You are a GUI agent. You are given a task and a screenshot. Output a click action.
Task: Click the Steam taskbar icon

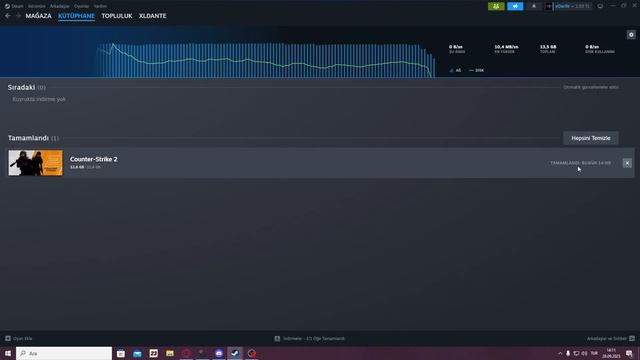point(235,353)
